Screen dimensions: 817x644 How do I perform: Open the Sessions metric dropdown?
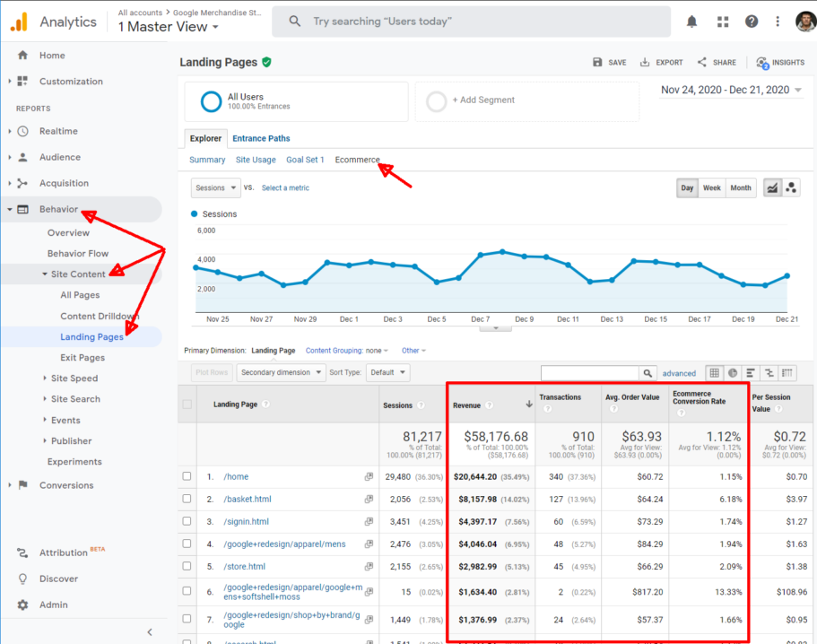215,187
